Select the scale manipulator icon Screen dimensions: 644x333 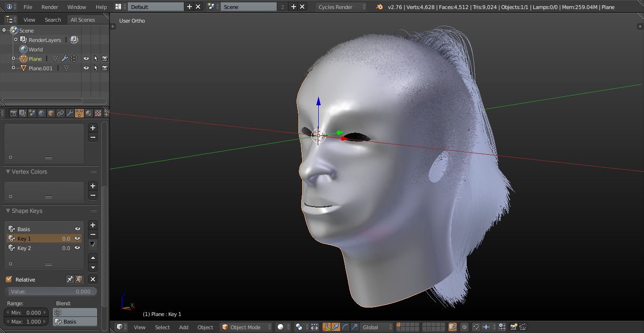point(355,327)
